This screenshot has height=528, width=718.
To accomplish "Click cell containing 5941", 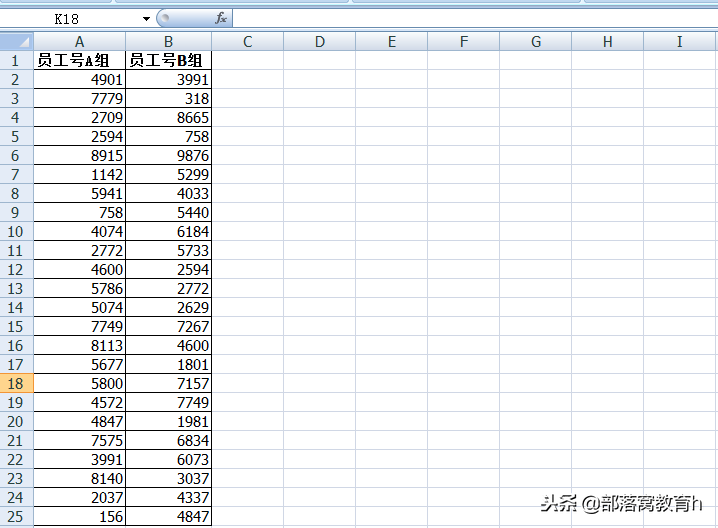I will pos(80,193).
